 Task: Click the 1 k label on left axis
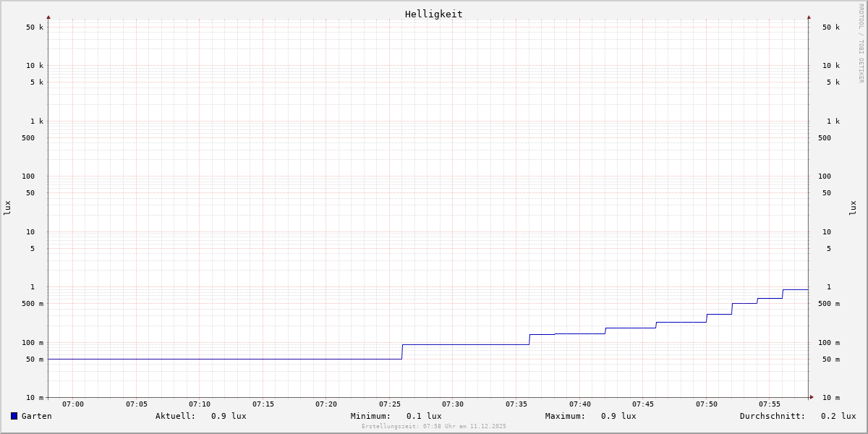point(37,122)
